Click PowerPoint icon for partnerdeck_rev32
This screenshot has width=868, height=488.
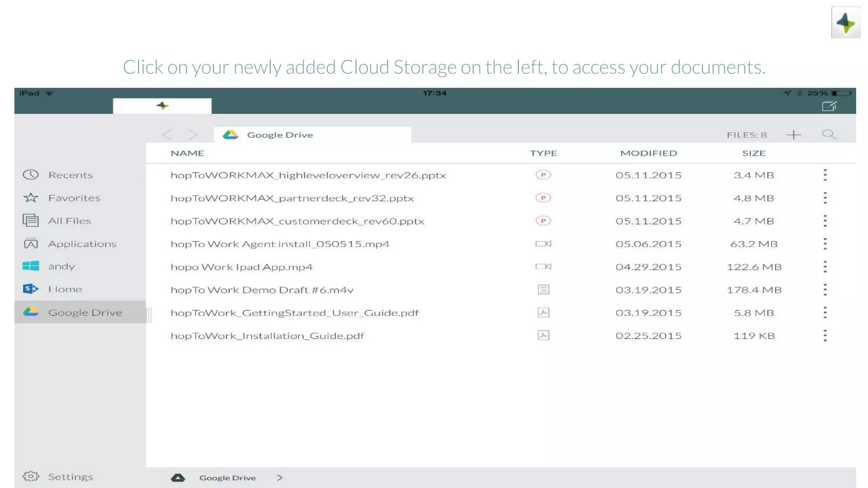(x=543, y=198)
